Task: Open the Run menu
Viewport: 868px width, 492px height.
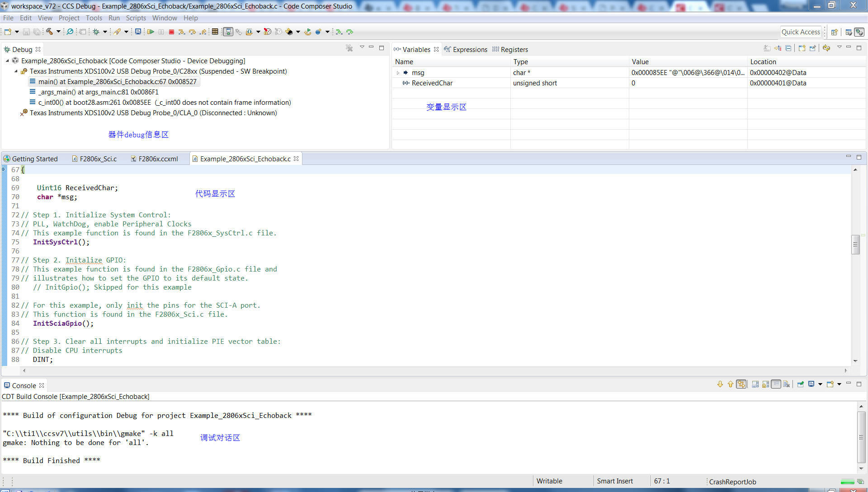Action: point(113,18)
